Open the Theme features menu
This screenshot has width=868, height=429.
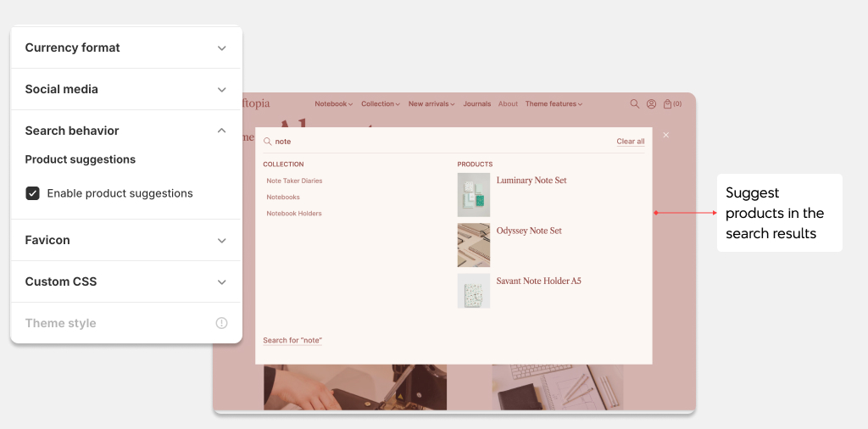click(x=554, y=104)
